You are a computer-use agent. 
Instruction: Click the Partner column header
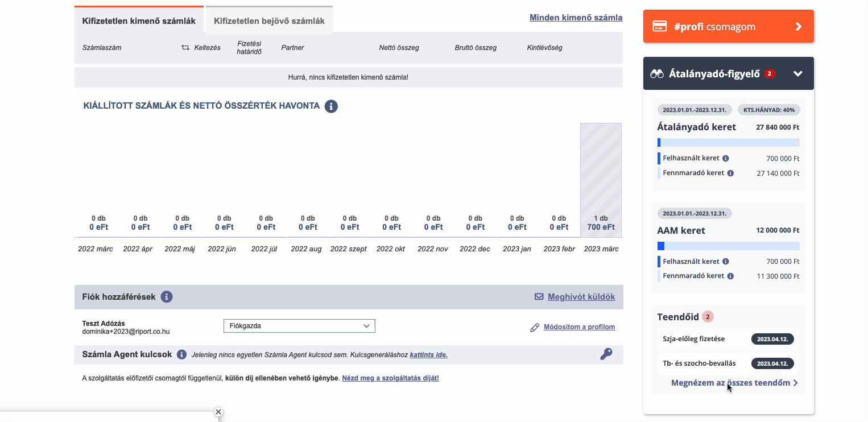[292, 48]
